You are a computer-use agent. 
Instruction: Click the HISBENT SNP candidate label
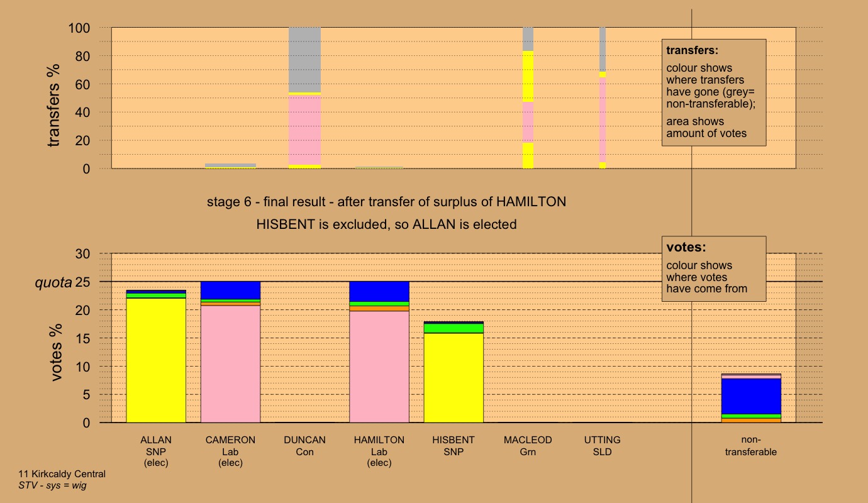tap(453, 446)
